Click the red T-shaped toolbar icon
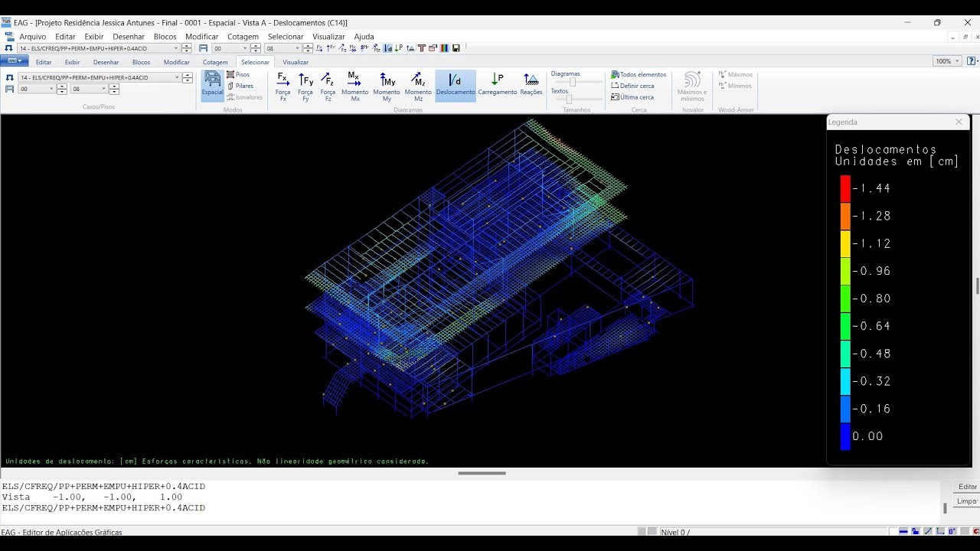The height and width of the screenshot is (551, 980). click(422, 48)
